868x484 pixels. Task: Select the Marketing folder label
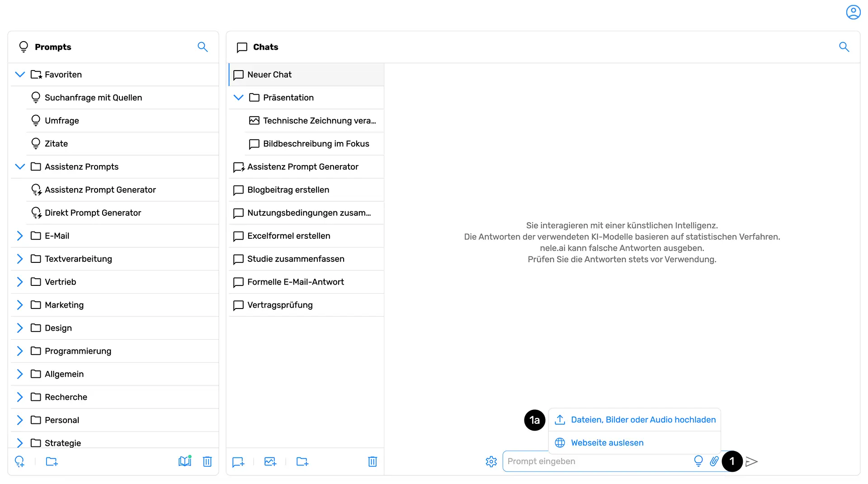[x=64, y=305]
